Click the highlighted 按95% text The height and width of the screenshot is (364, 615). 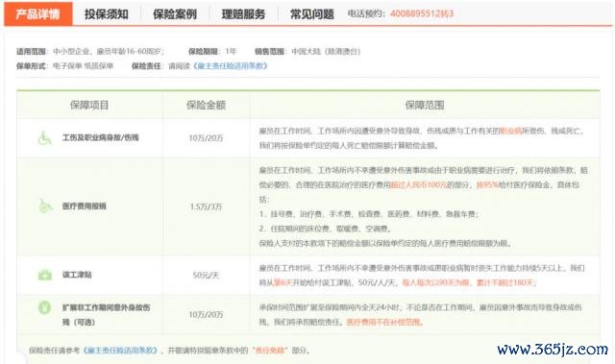(487, 184)
